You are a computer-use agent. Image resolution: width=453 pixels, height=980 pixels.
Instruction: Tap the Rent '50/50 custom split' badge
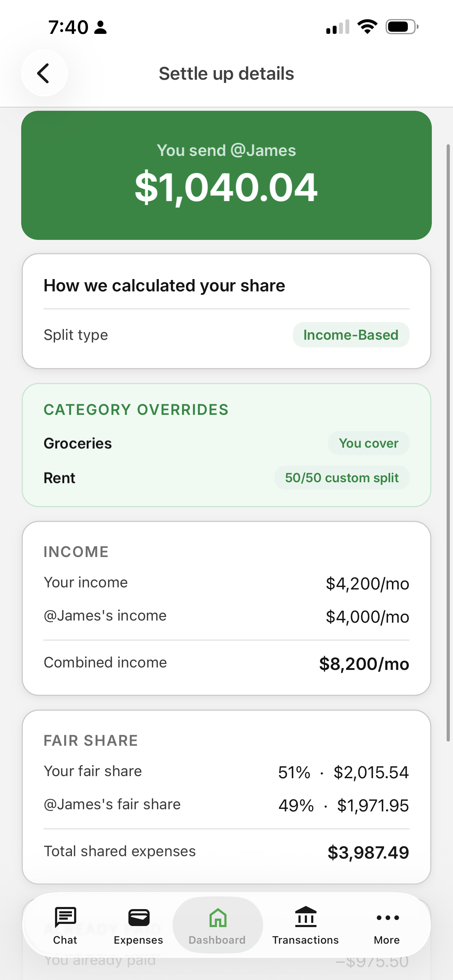[342, 478]
